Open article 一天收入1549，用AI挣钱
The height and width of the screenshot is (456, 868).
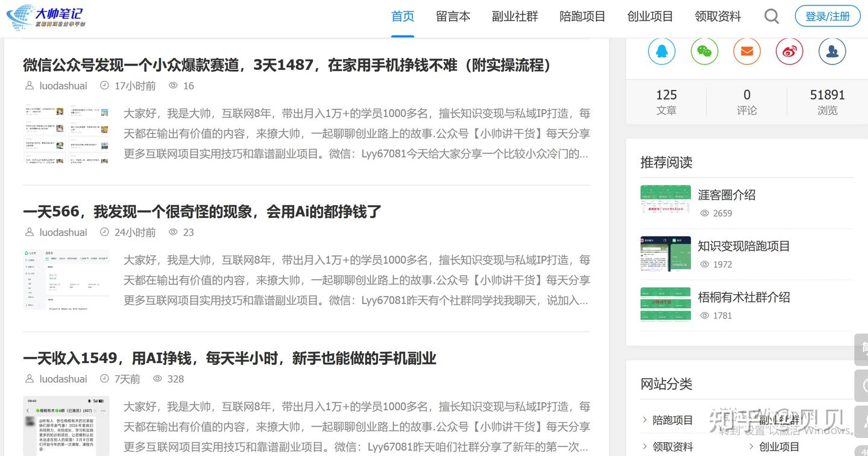click(x=230, y=358)
